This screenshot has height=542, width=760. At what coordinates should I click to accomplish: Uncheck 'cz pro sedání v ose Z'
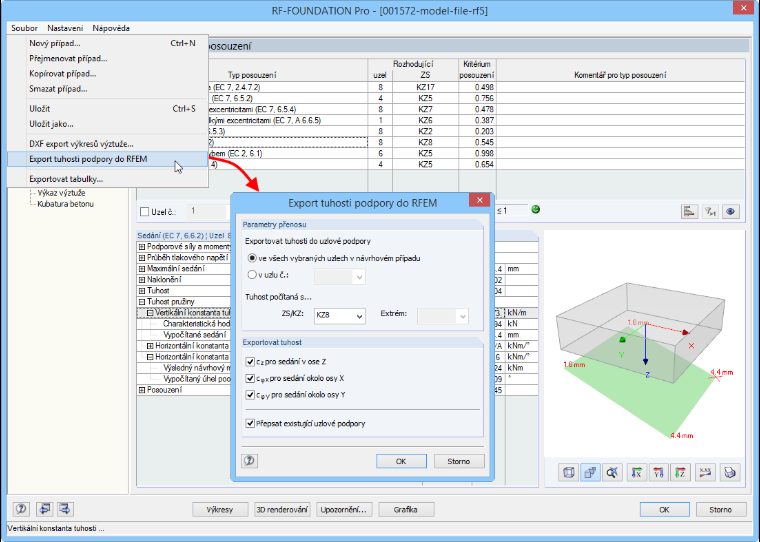pyautogui.click(x=250, y=362)
